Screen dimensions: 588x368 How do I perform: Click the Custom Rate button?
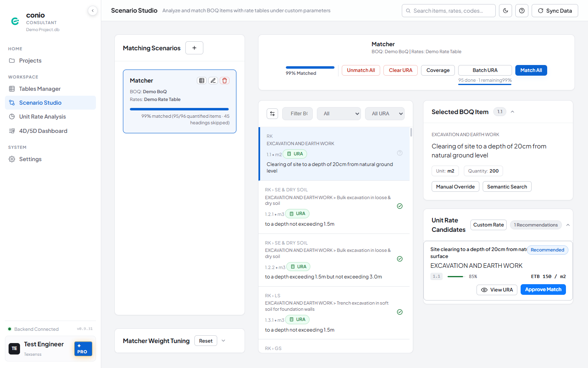[x=488, y=225]
